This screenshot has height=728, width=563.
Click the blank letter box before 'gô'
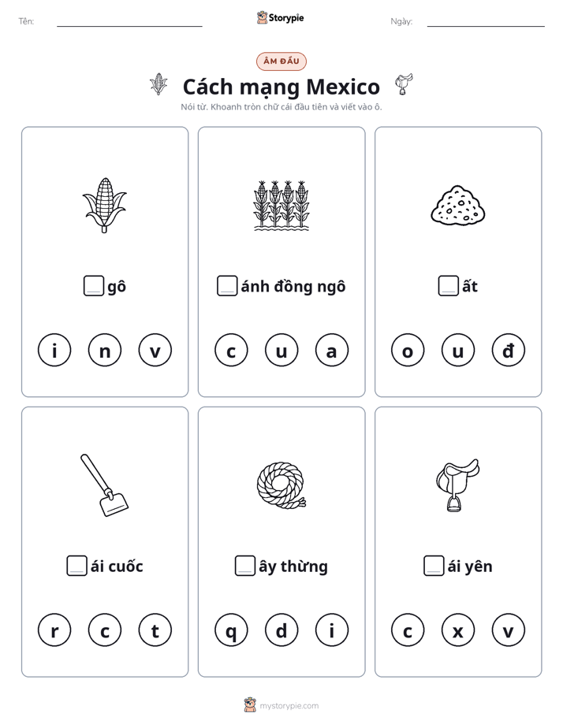click(x=93, y=286)
